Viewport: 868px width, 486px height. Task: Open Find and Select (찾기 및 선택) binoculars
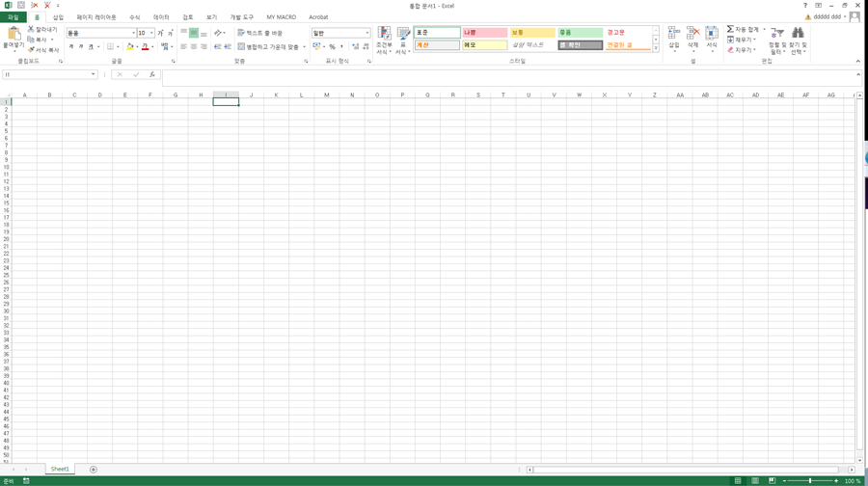pos(799,40)
